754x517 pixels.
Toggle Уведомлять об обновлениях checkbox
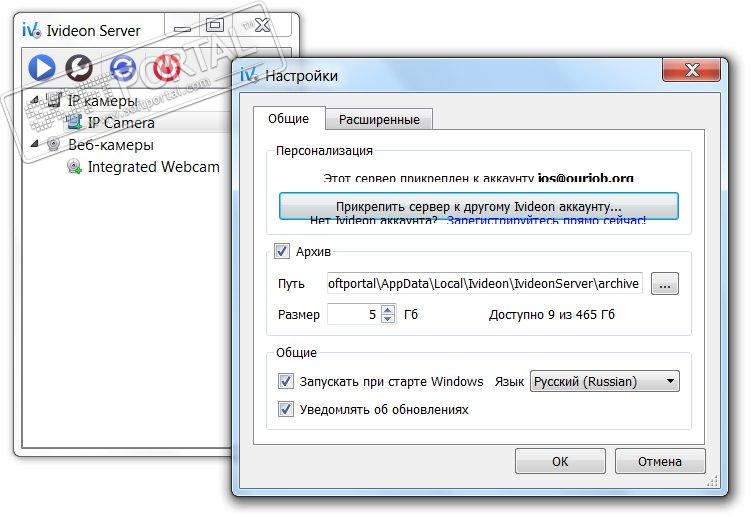(286, 409)
